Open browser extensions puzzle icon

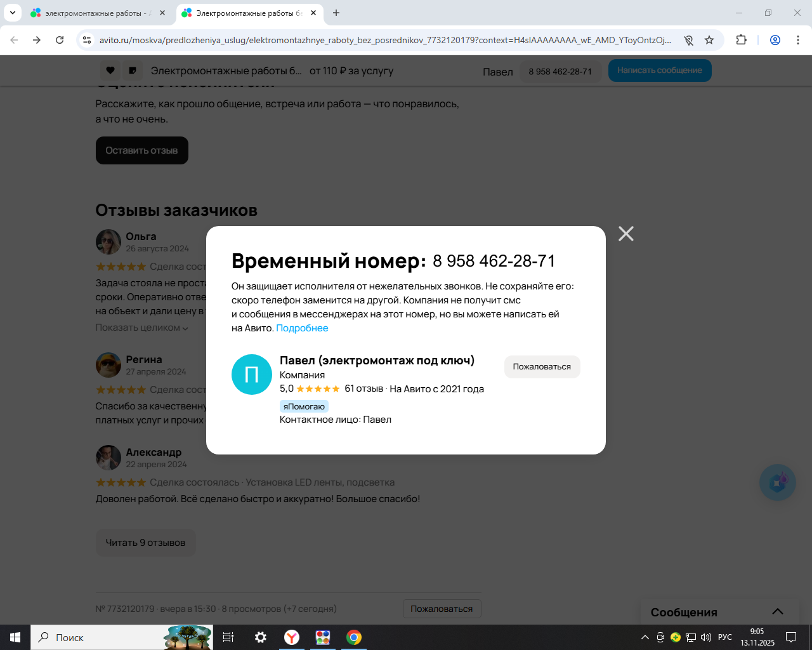741,40
